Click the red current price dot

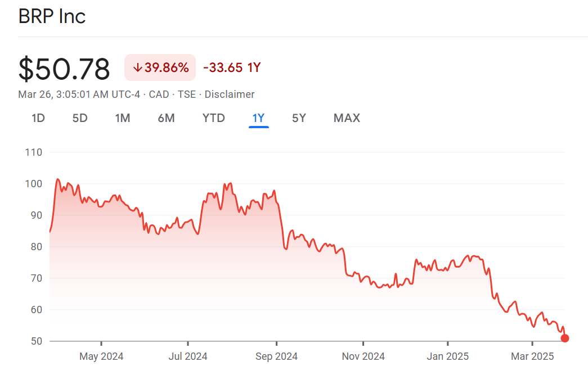click(x=565, y=338)
